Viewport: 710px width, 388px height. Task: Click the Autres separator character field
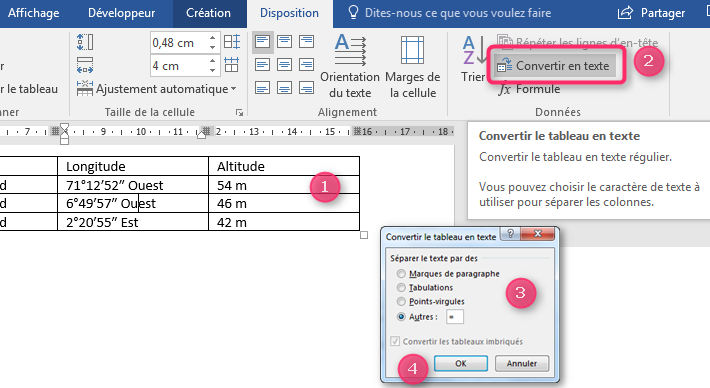pyautogui.click(x=455, y=317)
